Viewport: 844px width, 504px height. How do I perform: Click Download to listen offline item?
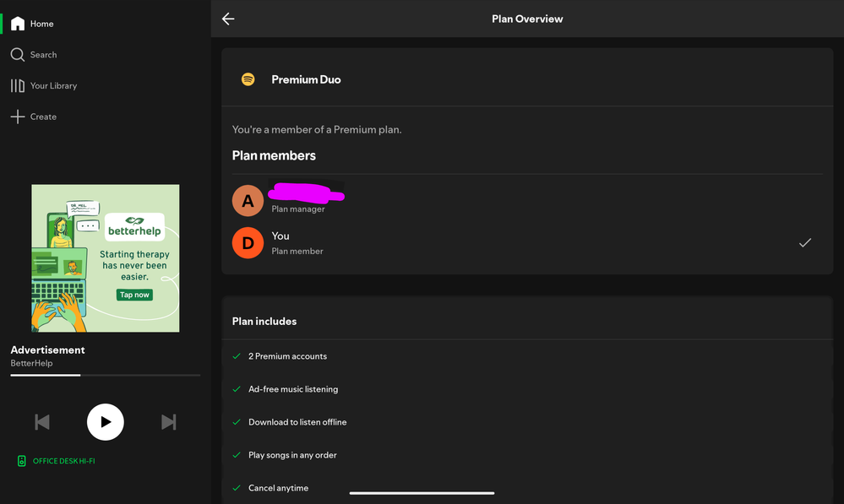click(297, 422)
